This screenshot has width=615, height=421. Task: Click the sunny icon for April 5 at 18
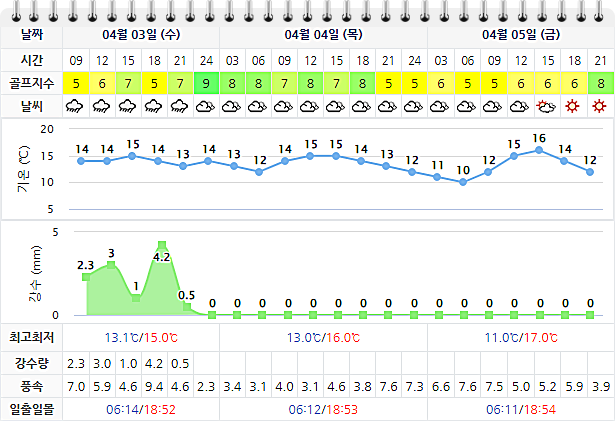pos(573,106)
